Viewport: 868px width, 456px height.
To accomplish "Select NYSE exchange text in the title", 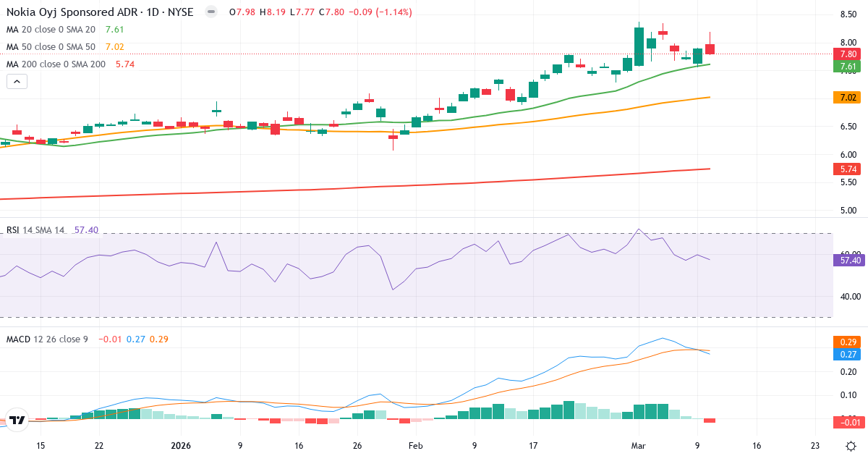I will point(182,12).
